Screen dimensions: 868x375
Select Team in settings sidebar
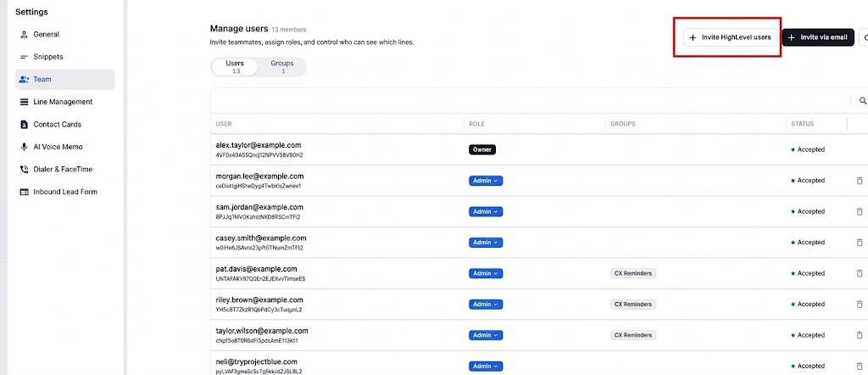click(64, 79)
